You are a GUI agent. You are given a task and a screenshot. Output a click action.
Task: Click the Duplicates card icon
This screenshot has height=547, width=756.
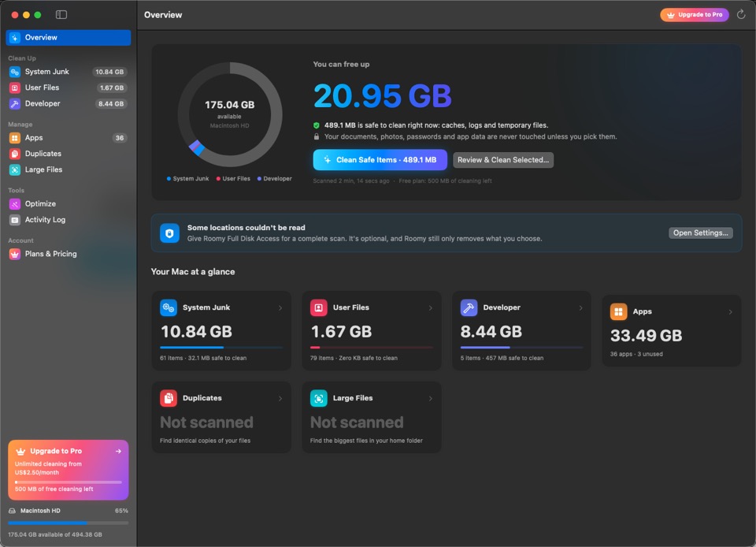coord(169,399)
